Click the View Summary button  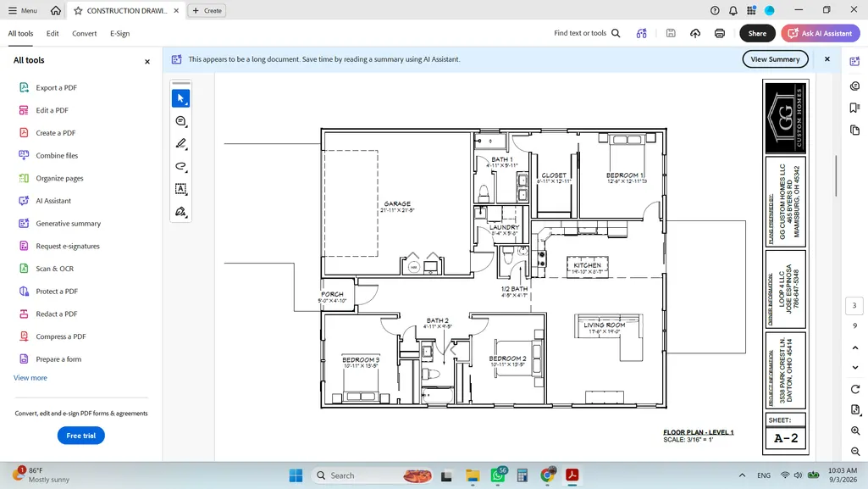click(775, 59)
